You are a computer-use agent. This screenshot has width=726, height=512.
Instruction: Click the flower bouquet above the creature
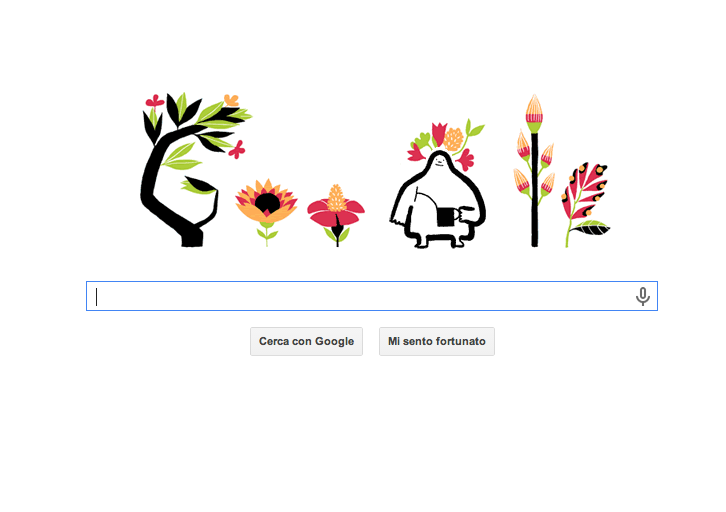click(444, 141)
